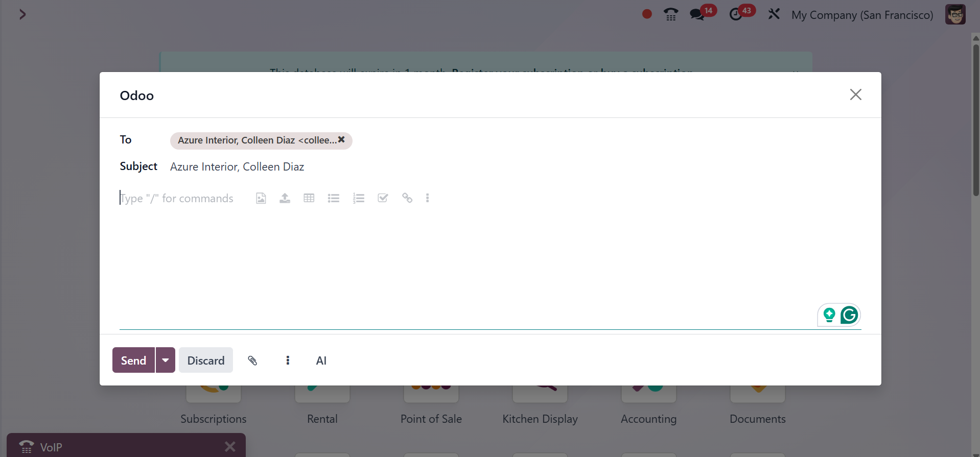Open activities clock with 43 badge

click(742, 13)
